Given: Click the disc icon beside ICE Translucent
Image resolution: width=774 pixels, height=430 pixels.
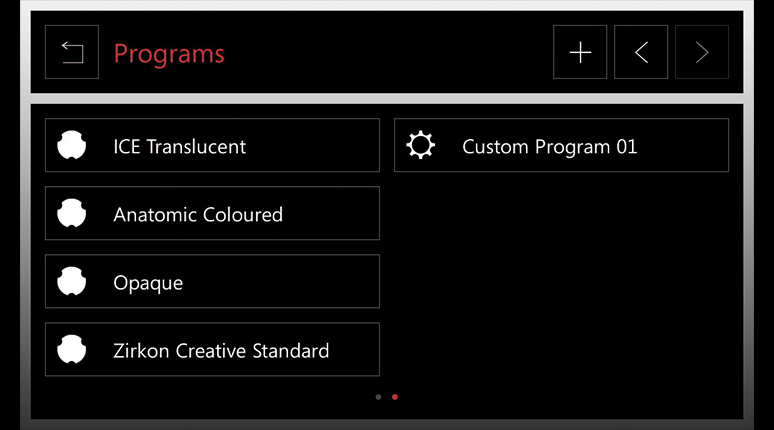Looking at the screenshot, I should [72, 145].
